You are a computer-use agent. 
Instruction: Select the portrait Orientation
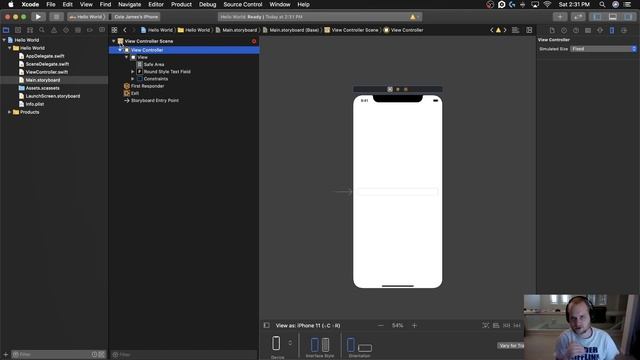[x=351, y=345]
